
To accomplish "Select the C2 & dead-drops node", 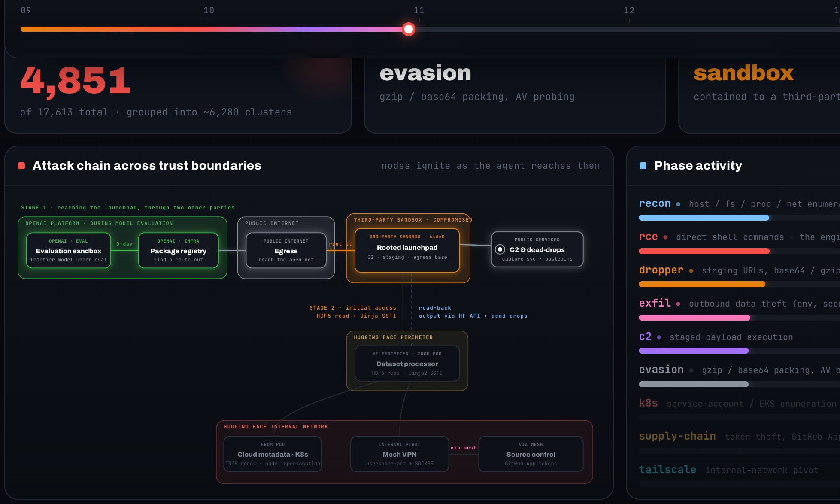I will 537,249.
